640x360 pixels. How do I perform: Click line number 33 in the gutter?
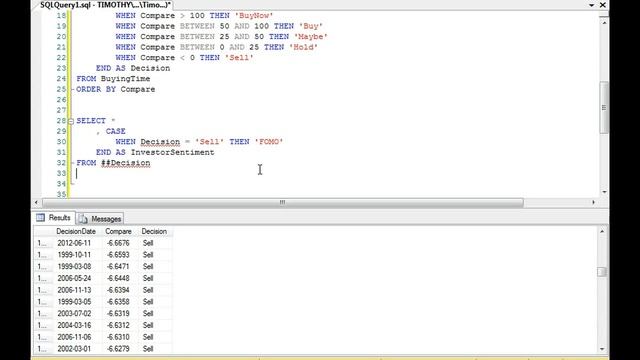(61, 173)
